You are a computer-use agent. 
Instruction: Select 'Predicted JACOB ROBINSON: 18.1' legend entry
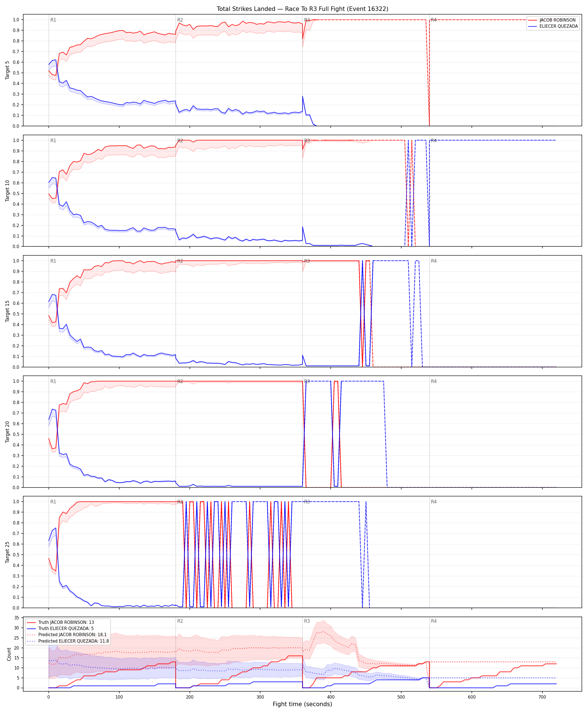point(73,634)
